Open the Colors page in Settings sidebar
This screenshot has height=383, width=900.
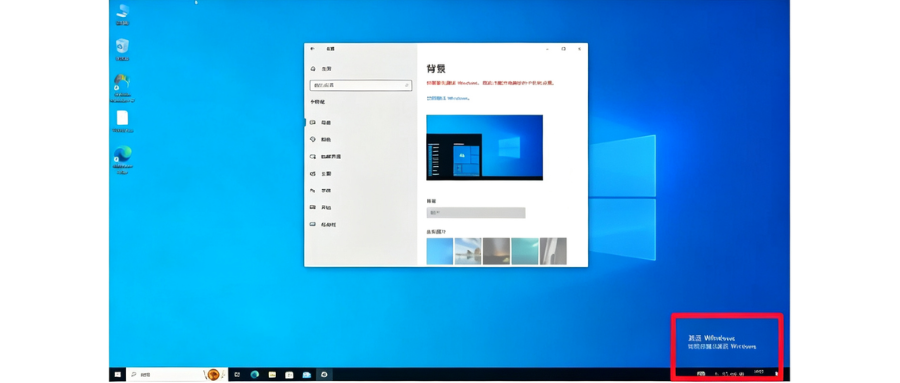click(321, 140)
